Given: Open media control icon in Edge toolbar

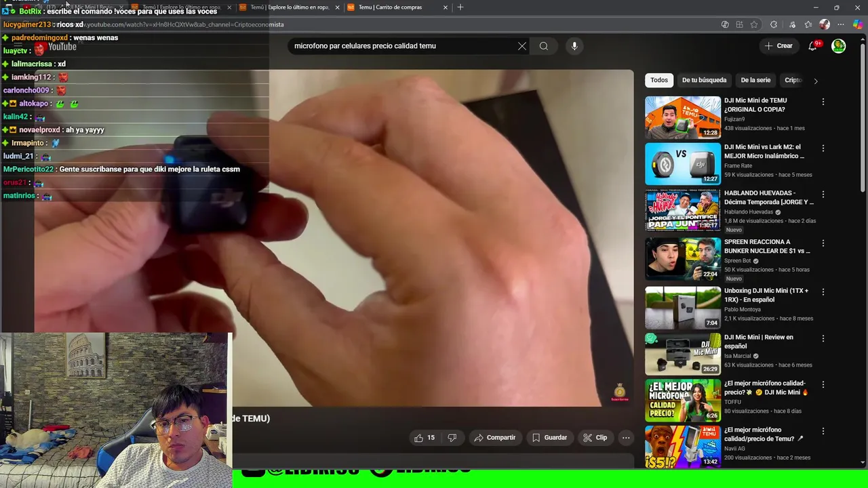Looking at the screenshot, I should [792, 24].
